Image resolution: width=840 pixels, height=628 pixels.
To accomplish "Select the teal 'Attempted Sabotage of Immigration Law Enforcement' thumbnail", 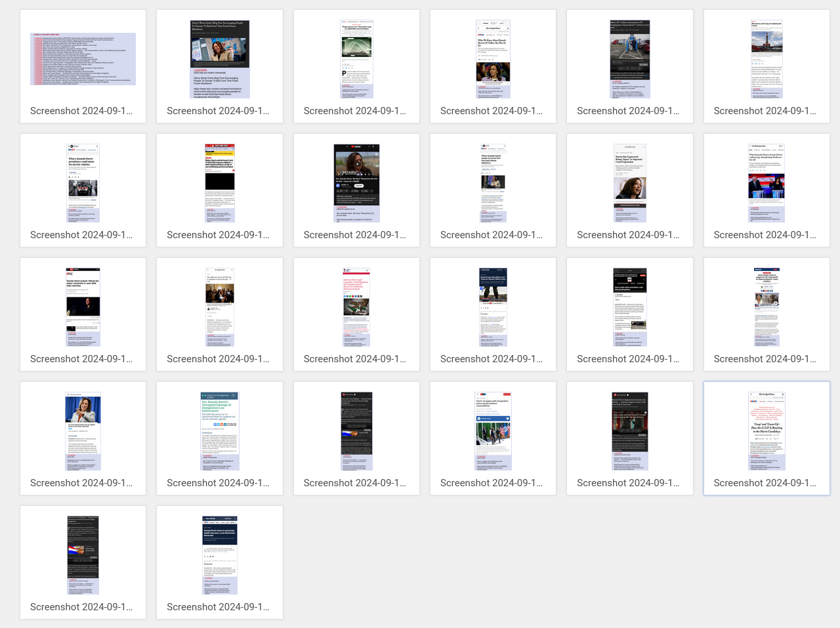I will [220, 431].
